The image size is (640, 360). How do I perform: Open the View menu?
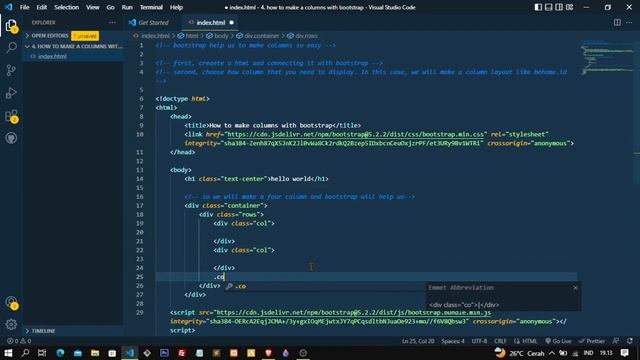(93, 7)
